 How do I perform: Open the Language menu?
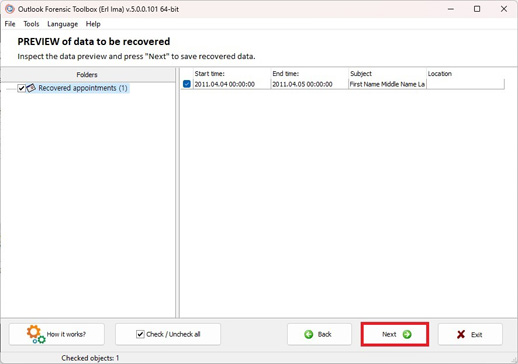coord(62,24)
